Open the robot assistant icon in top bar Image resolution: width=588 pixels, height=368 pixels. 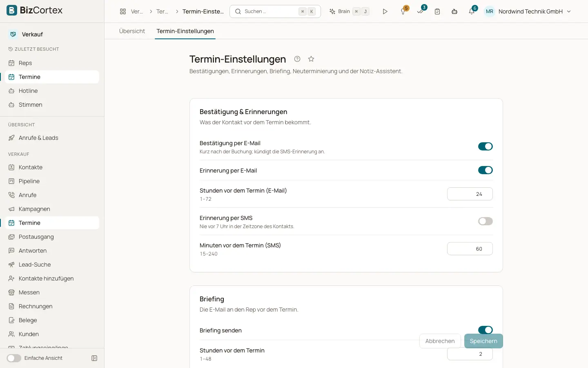pyautogui.click(x=454, y=11)
